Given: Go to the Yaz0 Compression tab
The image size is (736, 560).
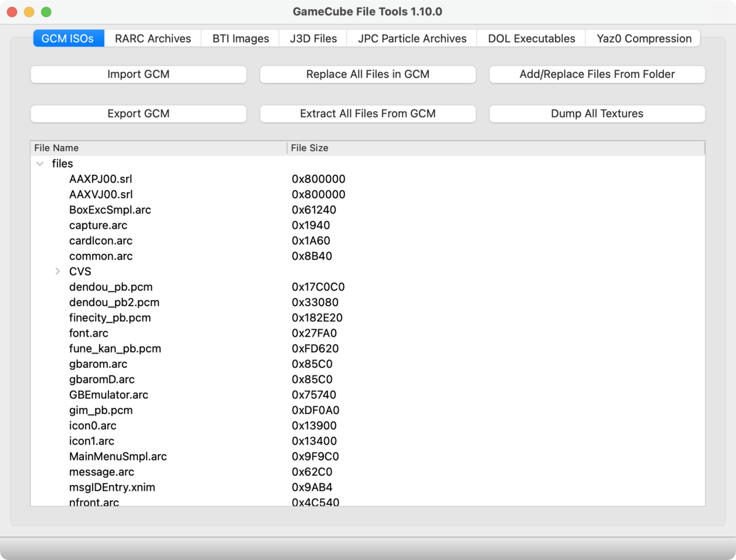Looking at the screenshot, I should pyautogui.click(x=643, y=38).
